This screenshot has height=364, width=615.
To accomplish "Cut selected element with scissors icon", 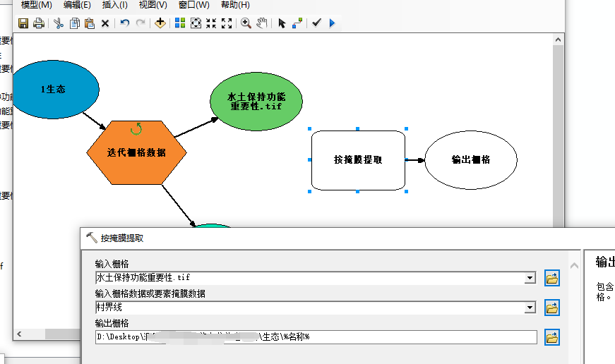I will click(x=59, y=23).
